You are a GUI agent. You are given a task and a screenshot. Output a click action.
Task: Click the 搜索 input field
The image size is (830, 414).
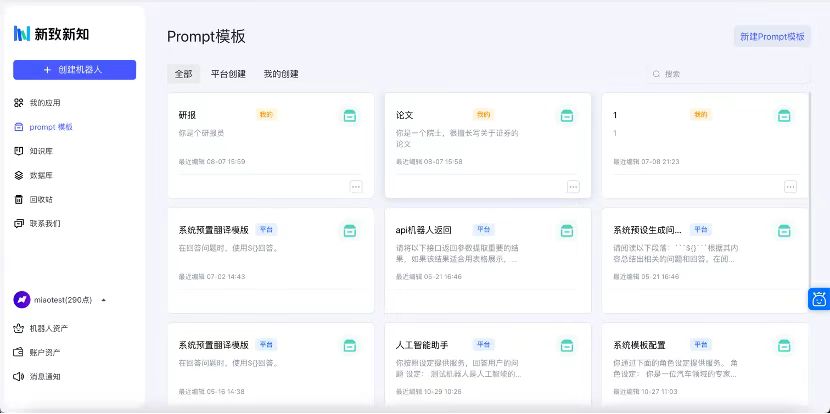coord(728,74)
